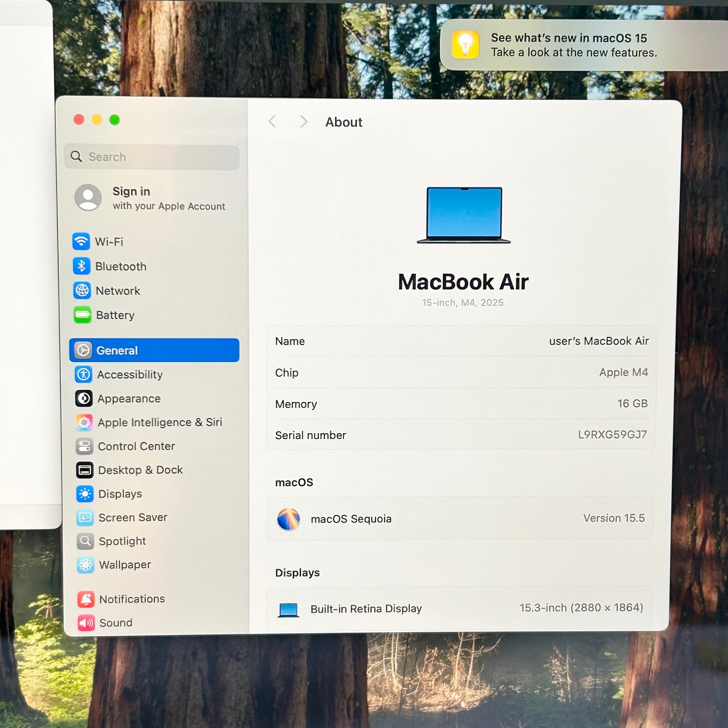Click the macOS Sequoia version icon
Viewport: 728px width, 728px height.
288,518
